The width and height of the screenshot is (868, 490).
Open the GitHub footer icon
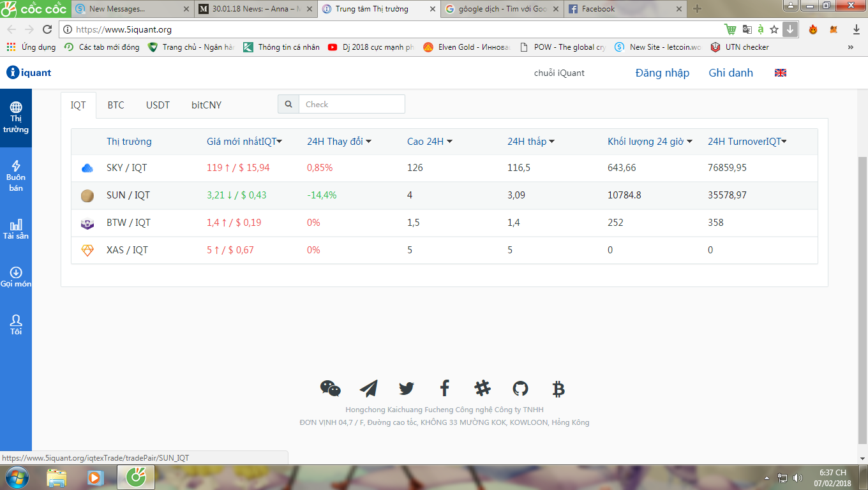click(x=521, y=388)
